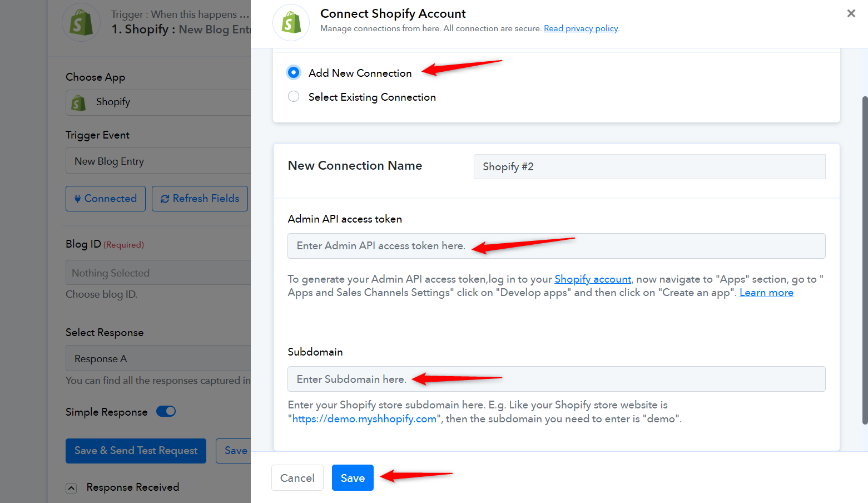Click the Cancel button
This screenshot has width=868, height=503.
tap(297, 478)
